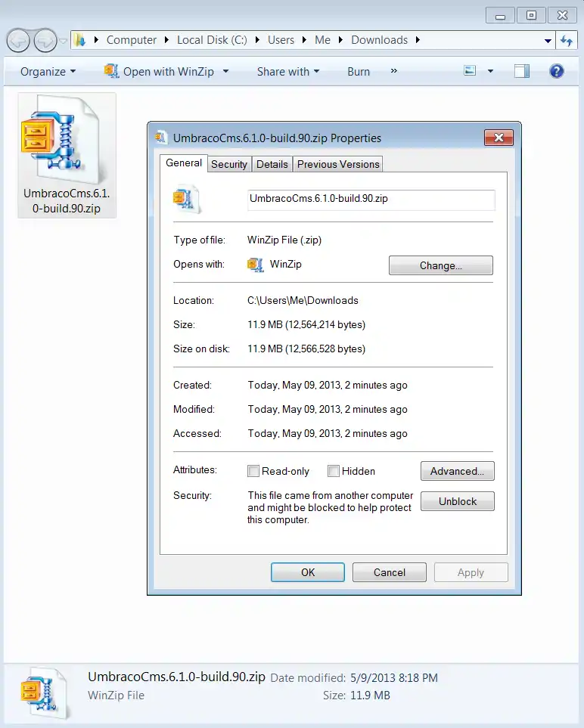Expand the arrow after Users breadcrumb

(304, 40)
